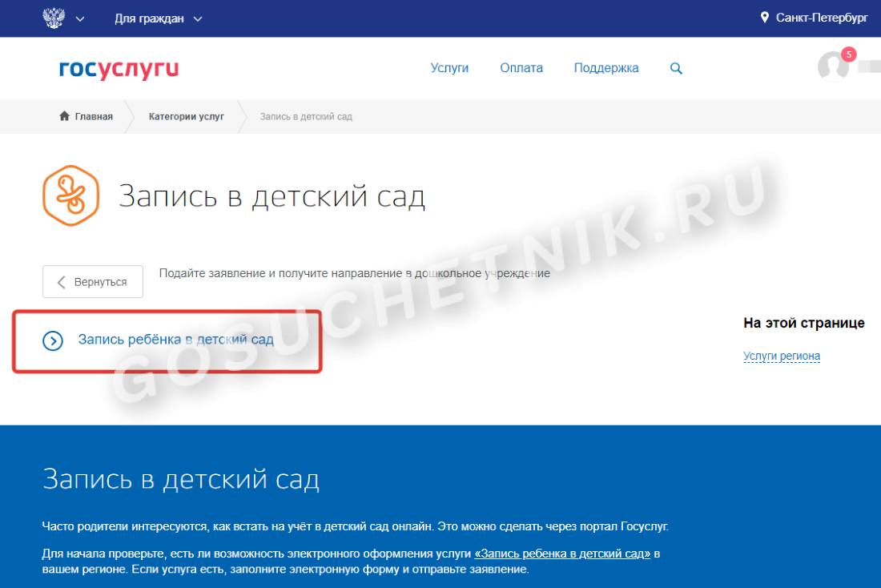
Task: Open the 'Поддержка' menu item
Action: [x=606, y=68]
